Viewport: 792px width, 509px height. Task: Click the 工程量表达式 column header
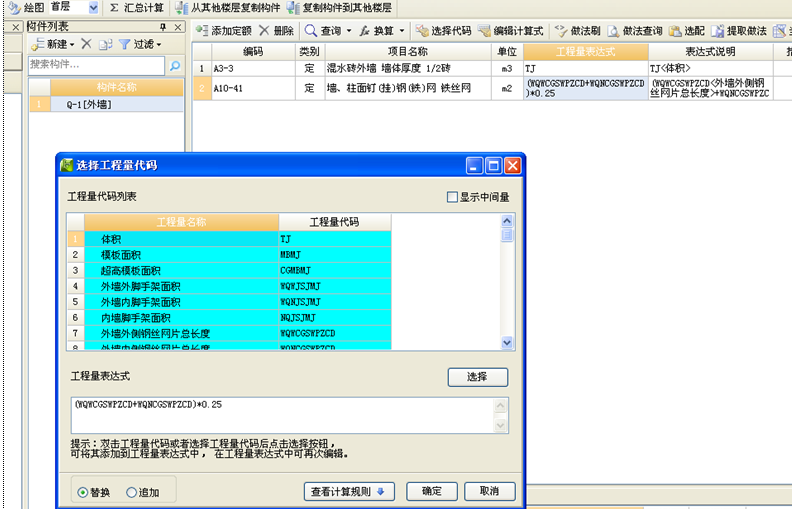[585, 52]
